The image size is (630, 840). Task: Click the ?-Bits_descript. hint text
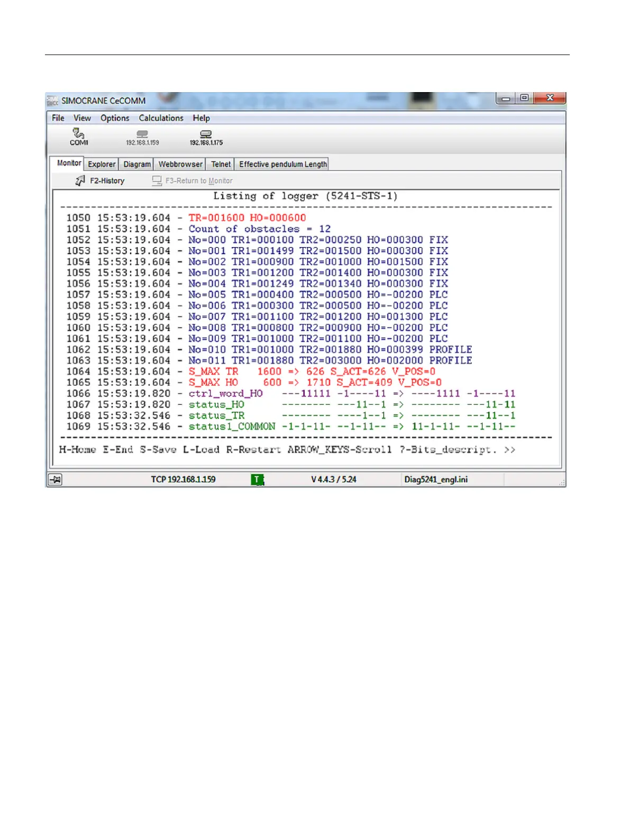tap(449, 450)
